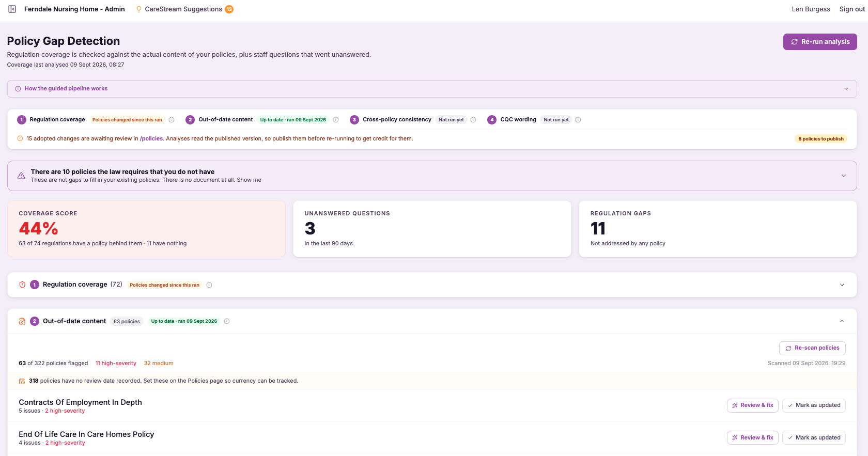This screenshot has height=456, width=868.
Task: Filter by 11 high-severity
Action: point(116,364)
